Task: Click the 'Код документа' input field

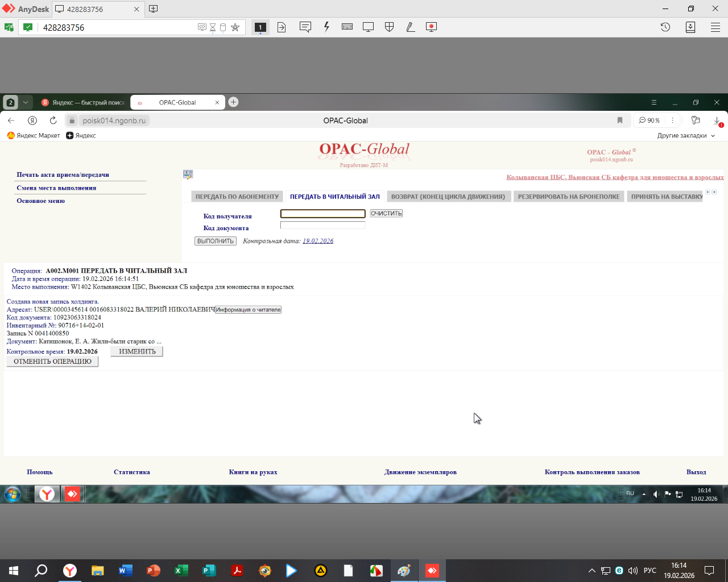Action: coord(322,226)
